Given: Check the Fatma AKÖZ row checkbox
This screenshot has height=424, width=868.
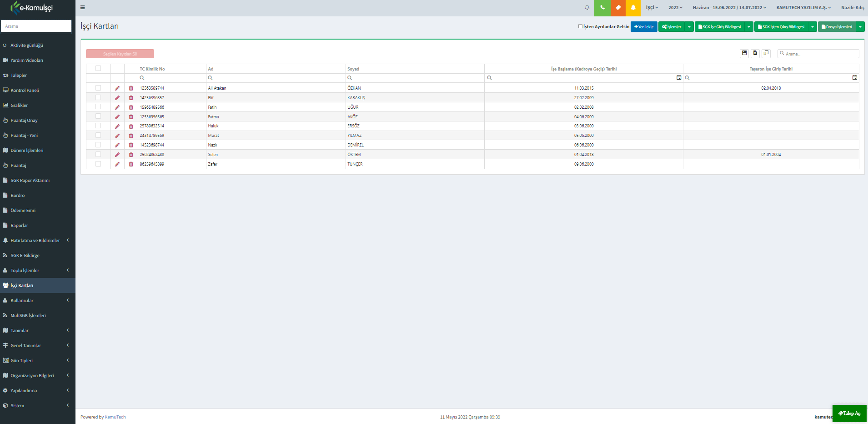Looking at the screenshot, I should (98, 116).
